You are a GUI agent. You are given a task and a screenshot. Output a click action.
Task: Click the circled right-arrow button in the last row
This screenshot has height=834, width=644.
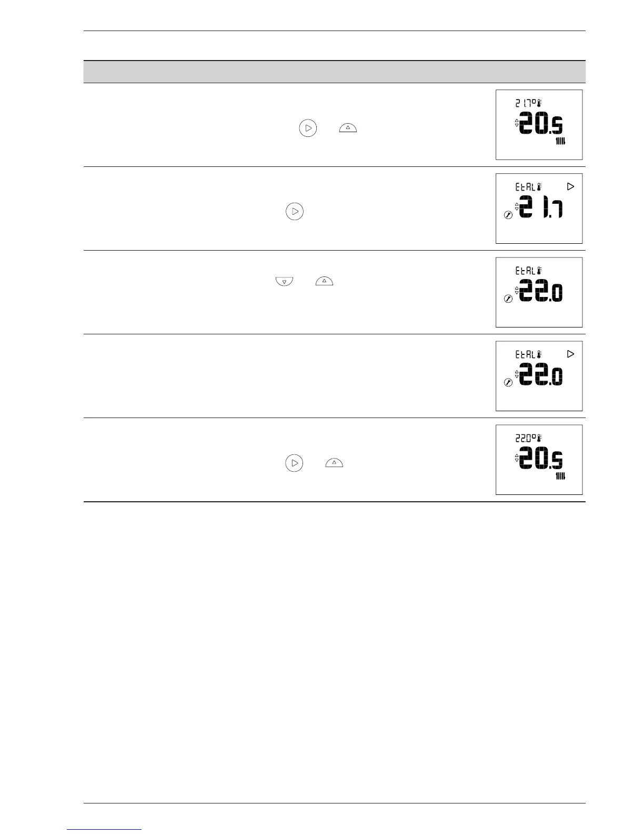294,463
